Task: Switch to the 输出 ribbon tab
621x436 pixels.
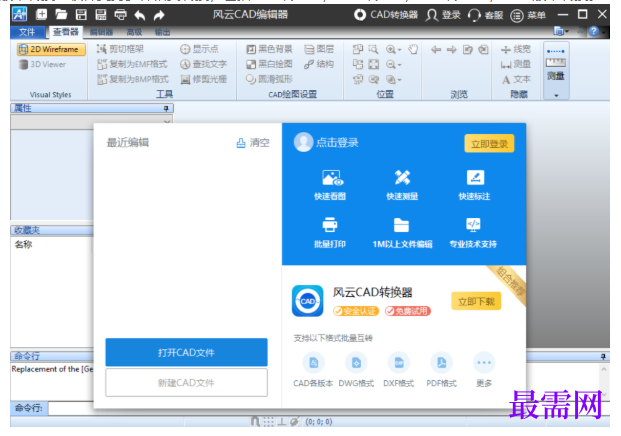Action: [x=162, y=32]
